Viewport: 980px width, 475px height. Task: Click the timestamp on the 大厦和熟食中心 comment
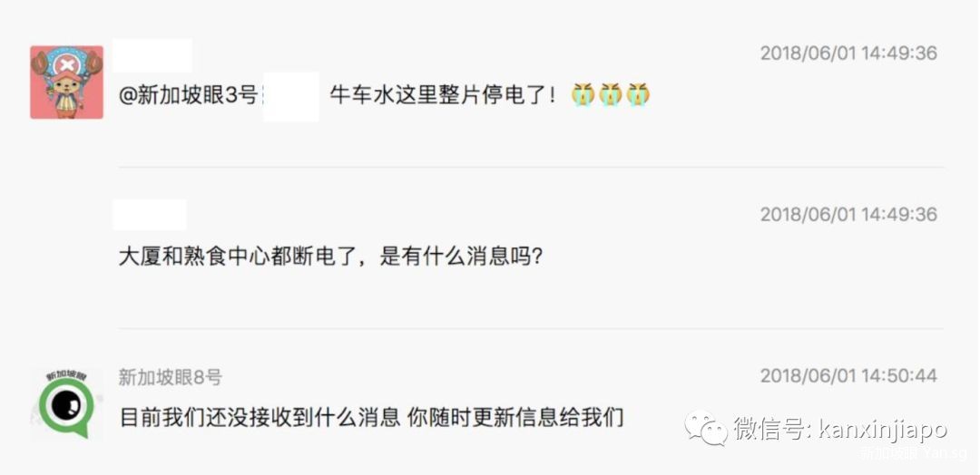(848, 215)
